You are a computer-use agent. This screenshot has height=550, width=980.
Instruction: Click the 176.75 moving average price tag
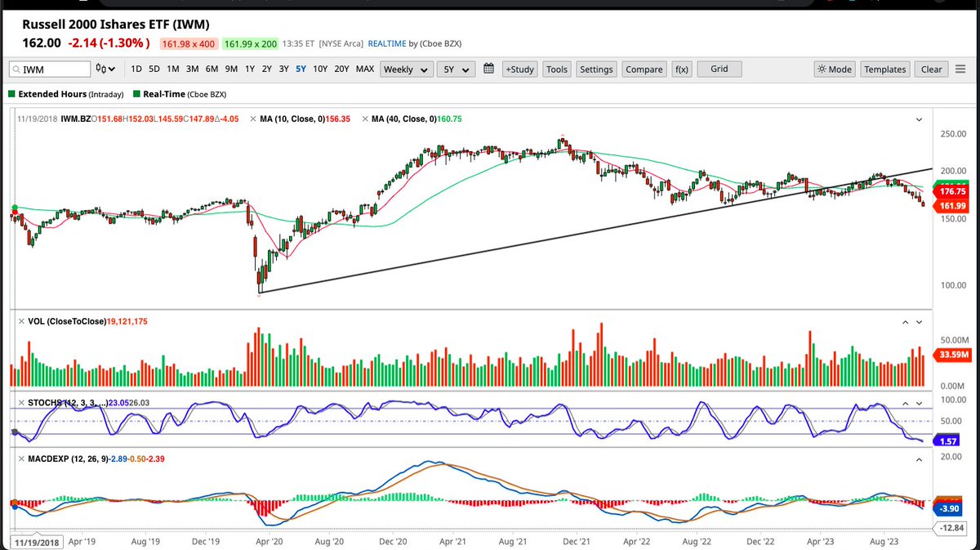coord(951,192)
